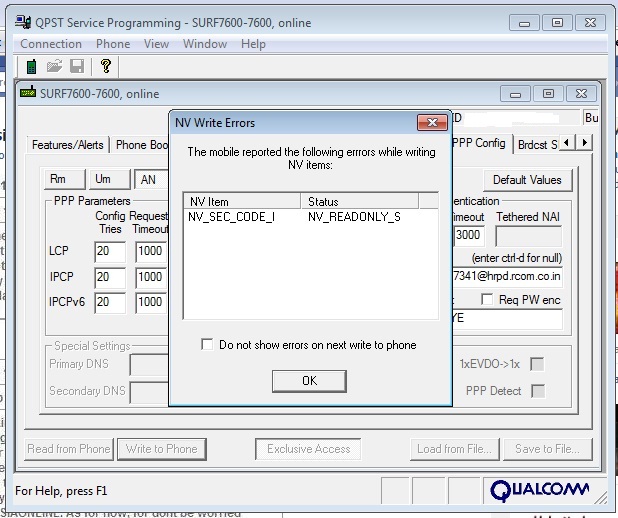Open the Phone menu

[113, 44]
